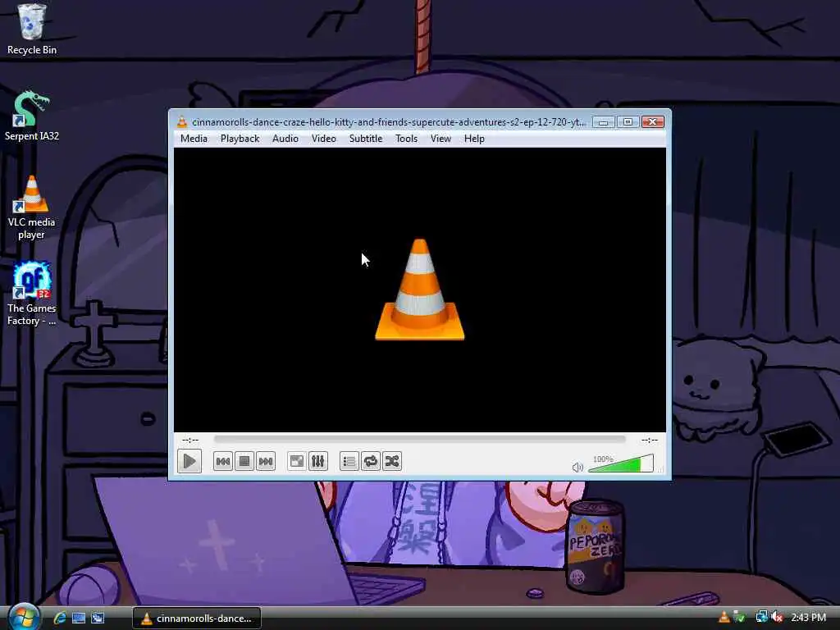Click the next media button
Screen dimensions: 840x630
click(x=266, y=461)
